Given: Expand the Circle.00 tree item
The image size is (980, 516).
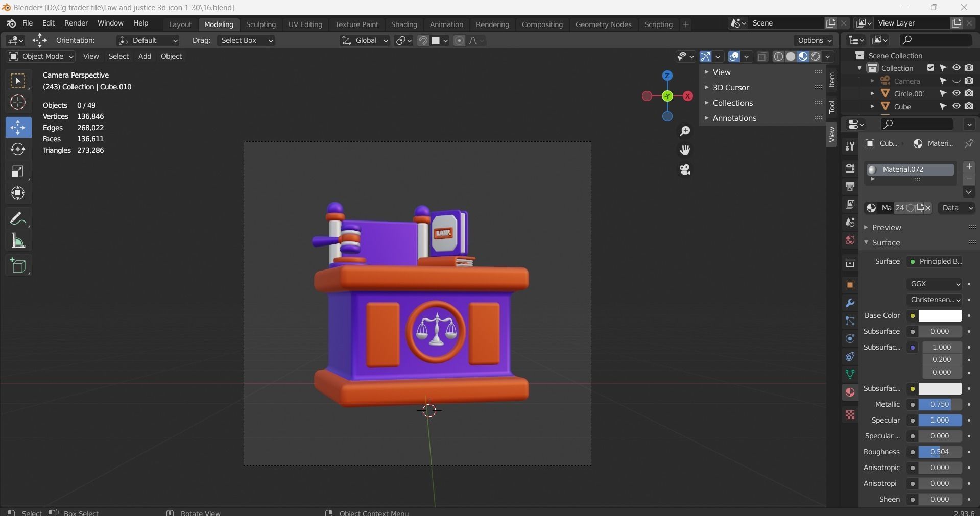Looking at the screenshot, I should pyautogui.click(x=872, y=93).
